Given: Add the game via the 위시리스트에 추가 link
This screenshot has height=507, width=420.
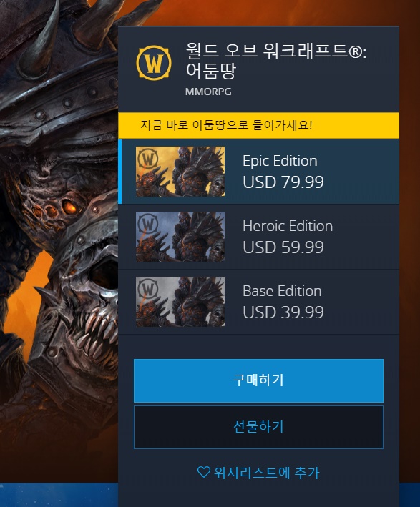Looking at the screenshot, I should point(258,473).
